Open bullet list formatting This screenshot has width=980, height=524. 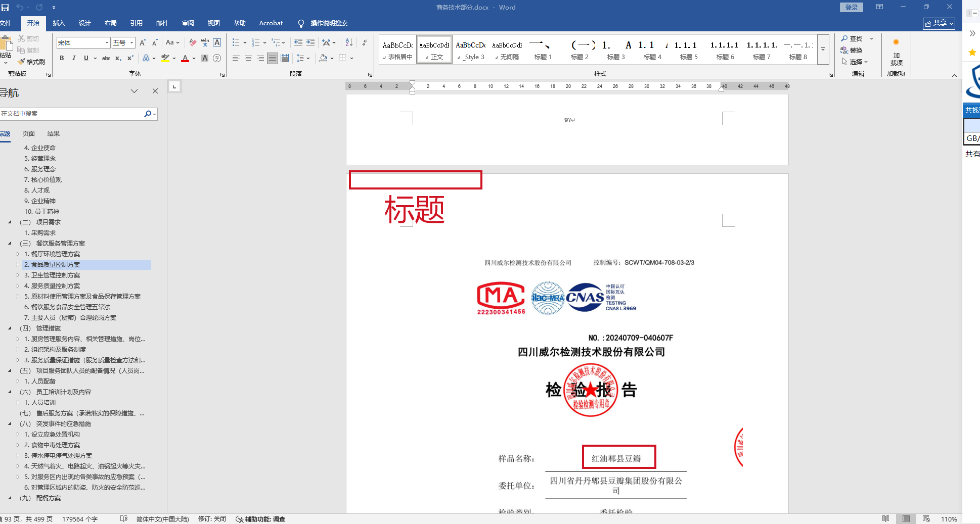(236, 42)
